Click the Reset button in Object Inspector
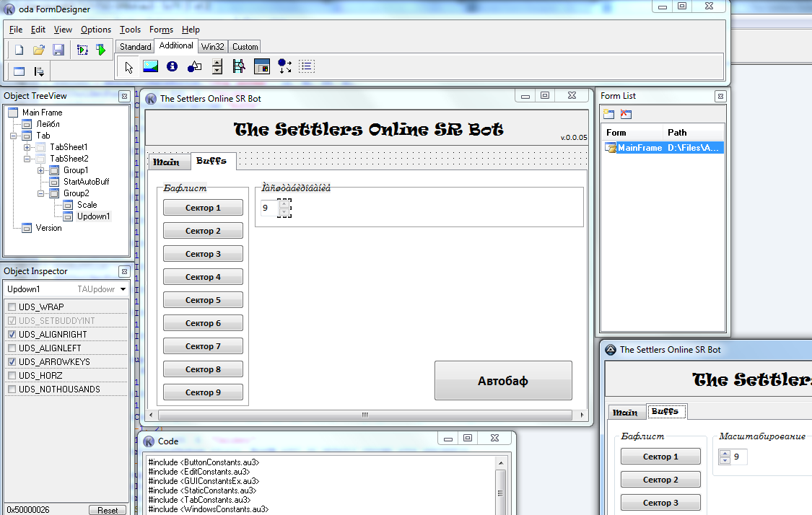 tap(108, 510)
